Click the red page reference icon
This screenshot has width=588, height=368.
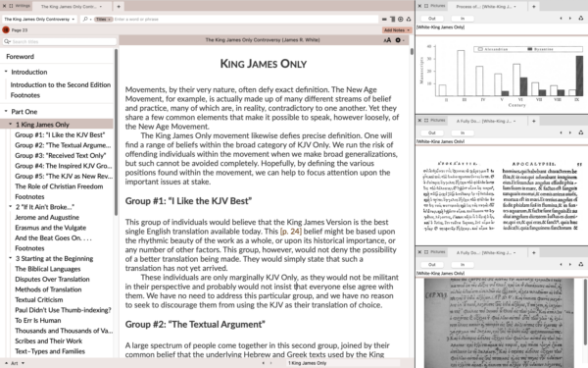[x=6, y=29]
